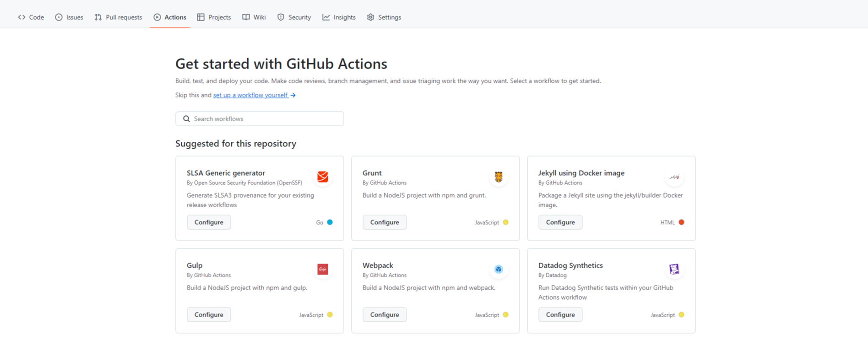Click the red HTML language color dot
Viewport: 868px width, 345px height.
coord(681,222)
